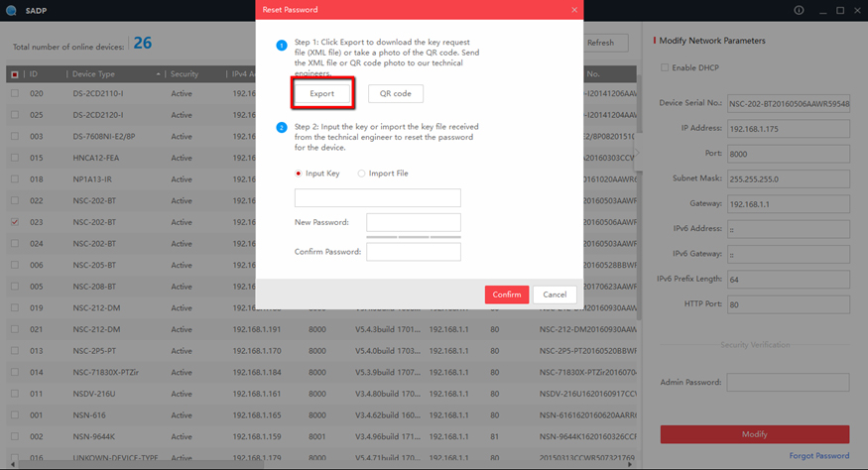This screenshot has height=470, width=868.
Task: Cancel the password reset
Action: [555, 294]
